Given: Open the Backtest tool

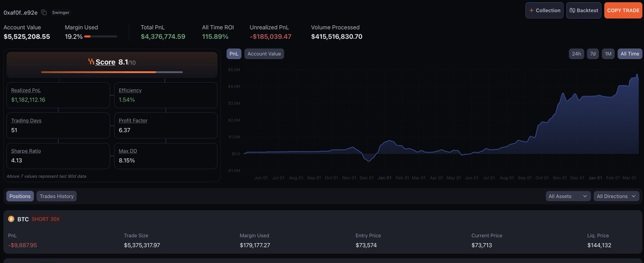Looking at the screenshot, I should coord(584,11).
